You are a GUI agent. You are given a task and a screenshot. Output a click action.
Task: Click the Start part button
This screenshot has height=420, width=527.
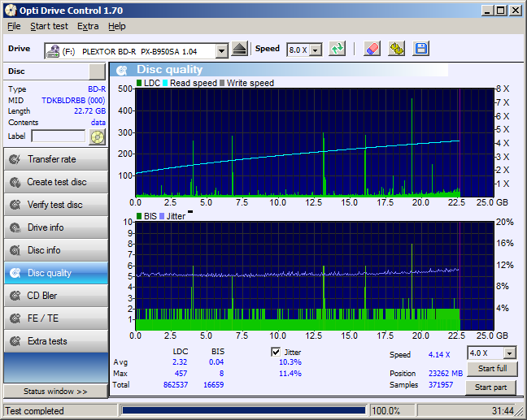[x=490, y=388]
